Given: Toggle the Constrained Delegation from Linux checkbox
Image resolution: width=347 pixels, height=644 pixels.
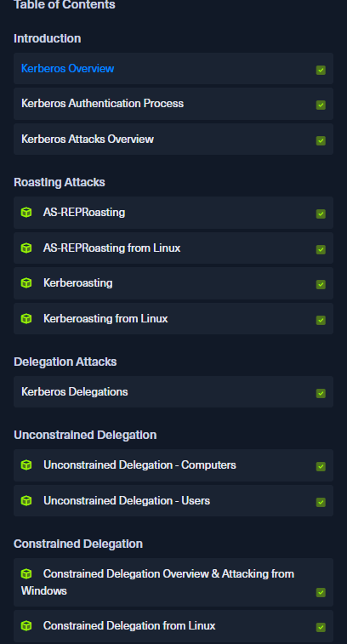Looking at the screenshot, I should point(321,628).
